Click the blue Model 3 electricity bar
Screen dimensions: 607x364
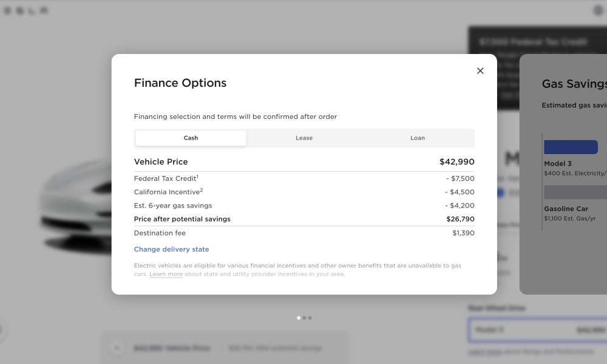(x=571, y=147)
